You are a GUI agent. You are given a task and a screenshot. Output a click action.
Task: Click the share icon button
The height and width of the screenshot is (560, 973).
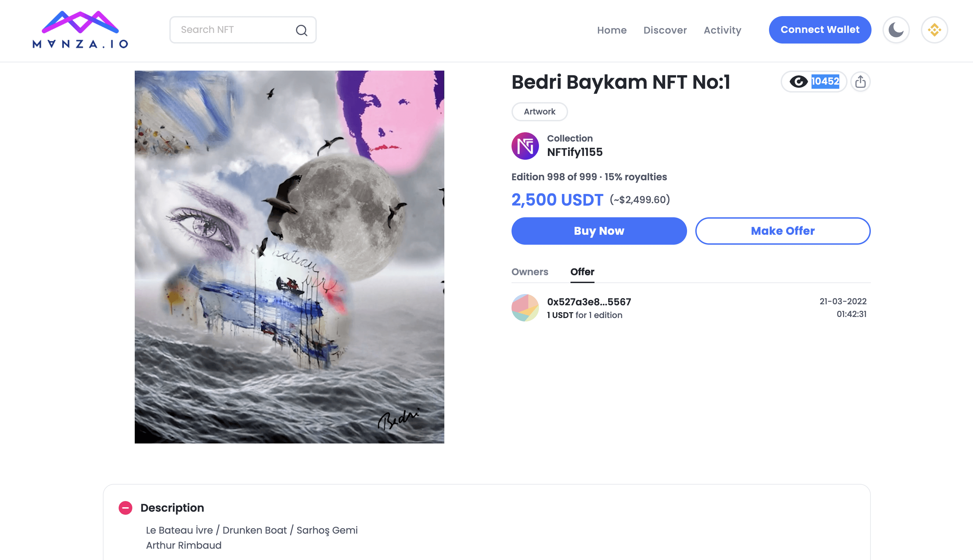pos(861,82)
